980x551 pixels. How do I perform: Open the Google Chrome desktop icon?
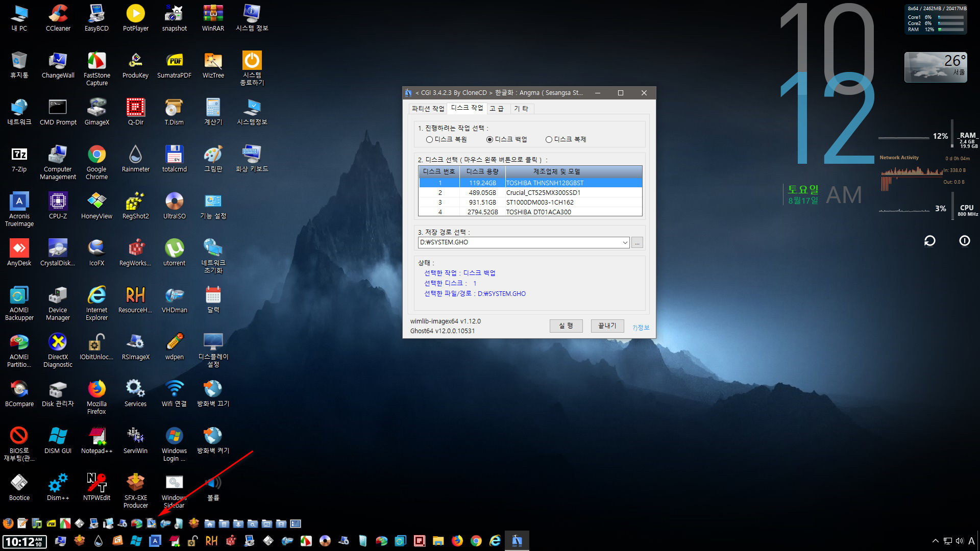(x=96, y=162)
